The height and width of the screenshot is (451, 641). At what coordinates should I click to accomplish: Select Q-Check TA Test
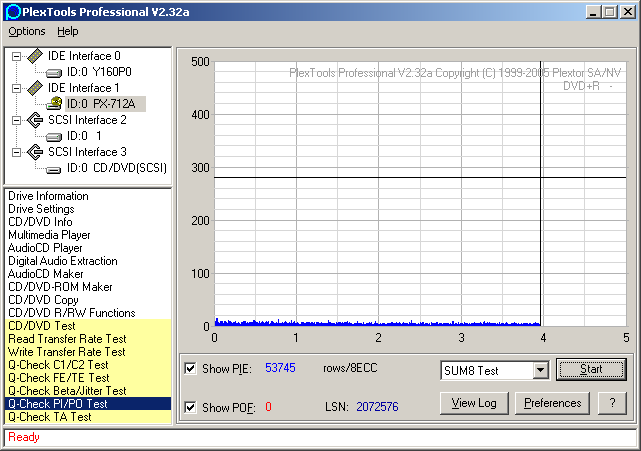coord(87,417)
